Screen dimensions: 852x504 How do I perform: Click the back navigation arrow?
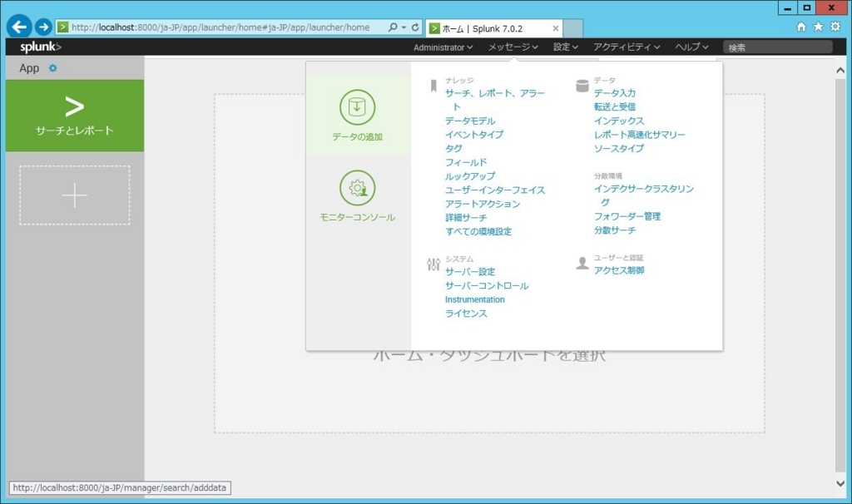coord(18,27)
